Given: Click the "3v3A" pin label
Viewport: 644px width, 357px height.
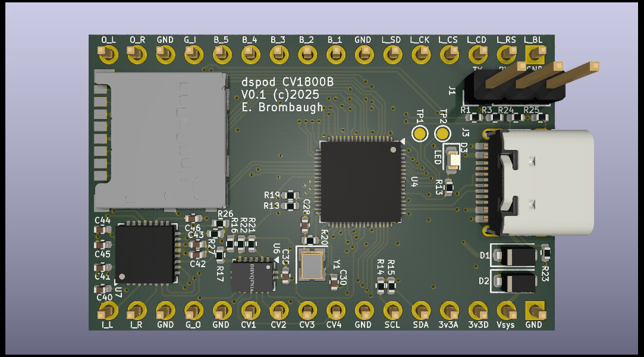Looking at the screenshot, I should pos(448,324).
